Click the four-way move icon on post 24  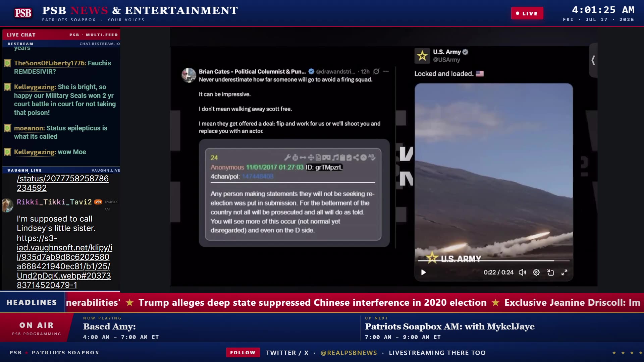click(311, 158)
